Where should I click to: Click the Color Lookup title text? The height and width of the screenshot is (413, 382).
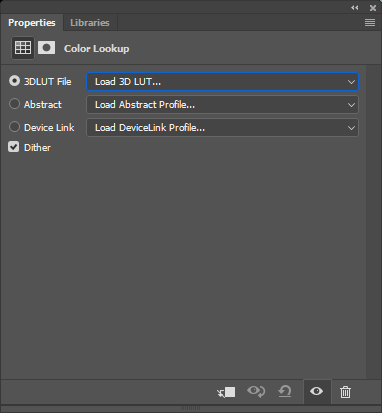97,49
